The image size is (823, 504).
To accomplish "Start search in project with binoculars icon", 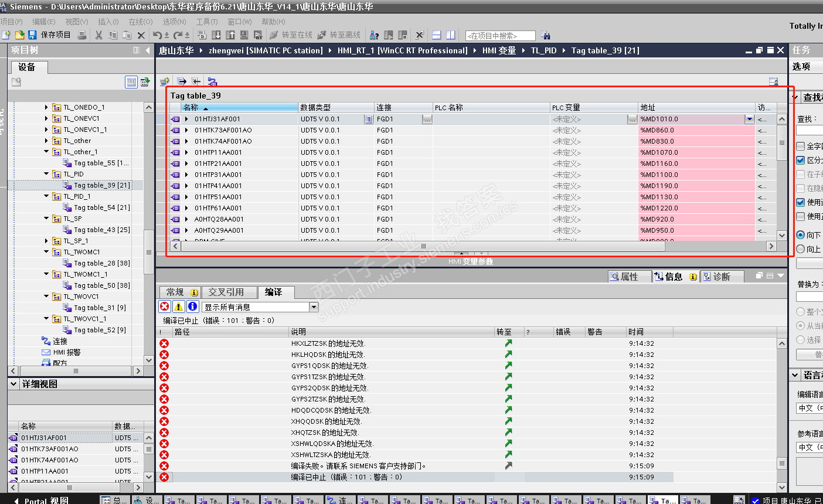I will click(546, 36).
